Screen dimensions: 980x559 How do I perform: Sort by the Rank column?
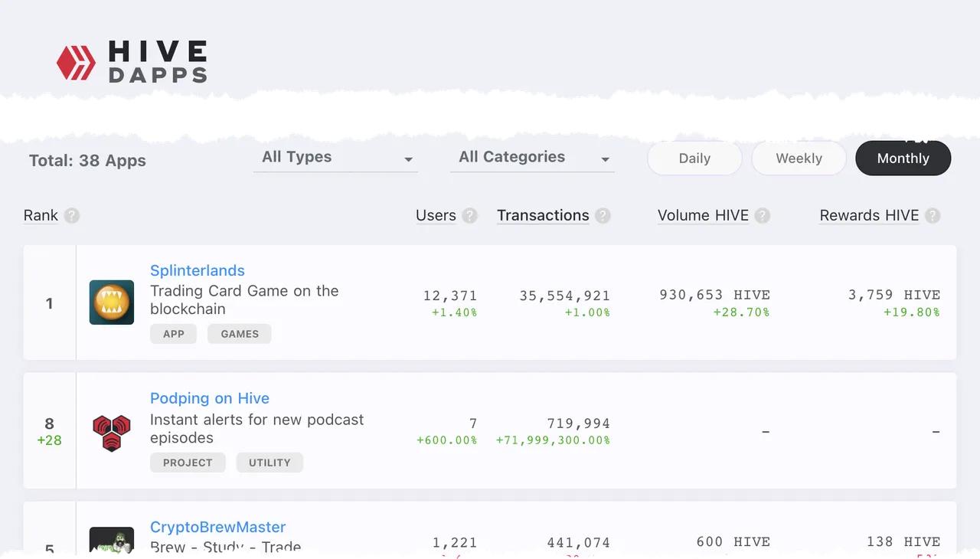[x=41, y=216]
